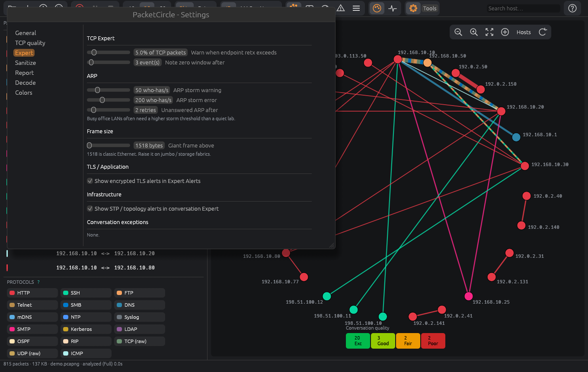Viewport: 588px width, 372px height.
Task: Click the blue 192.168.10.1 host node
Action: coord(516,137)
